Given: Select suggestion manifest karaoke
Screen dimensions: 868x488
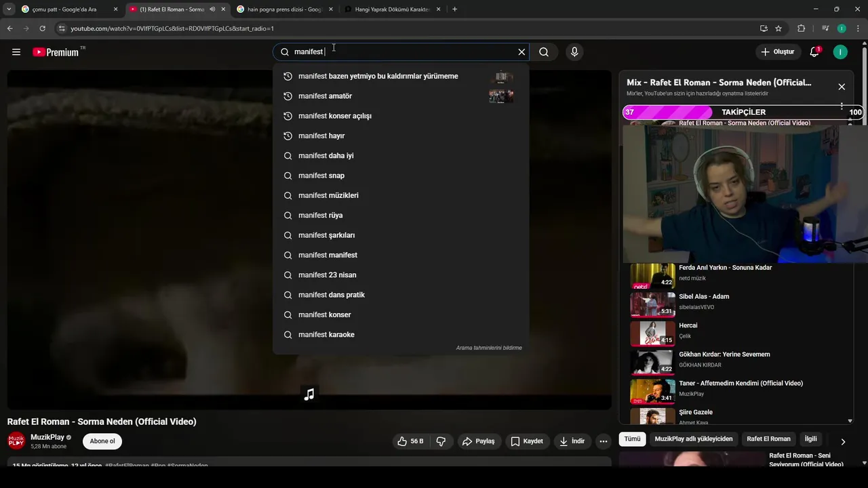Looking at the screenshot, I should [401, 335].
